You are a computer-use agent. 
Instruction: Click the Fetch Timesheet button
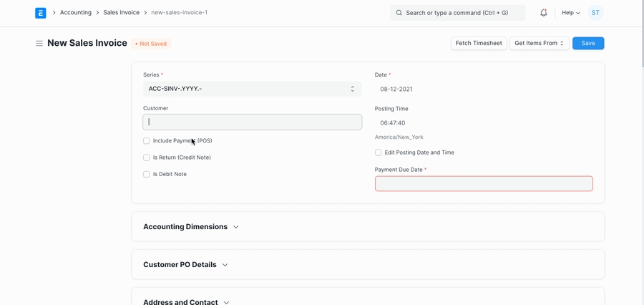tap(479, 44)
